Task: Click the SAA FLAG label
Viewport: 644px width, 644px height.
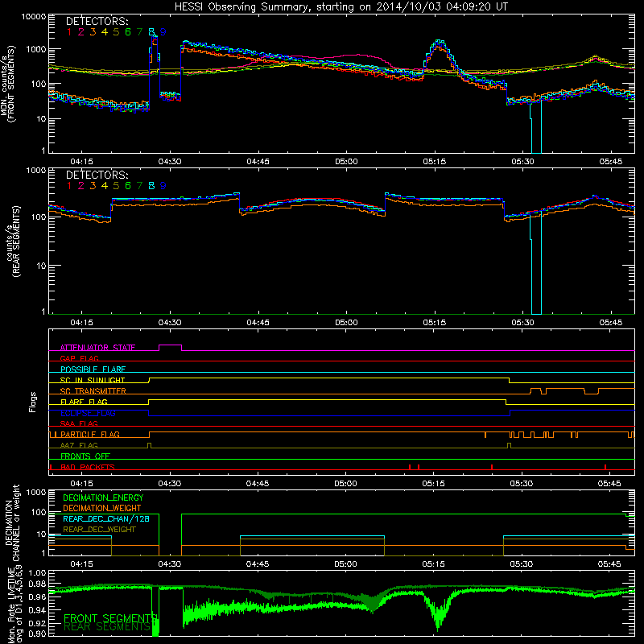Action: (79, 423)
